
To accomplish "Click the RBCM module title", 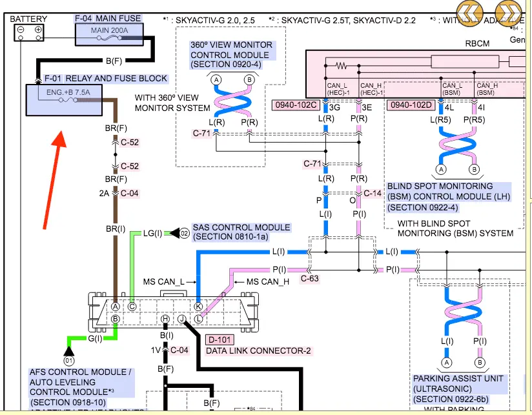I will coord(478,45).
